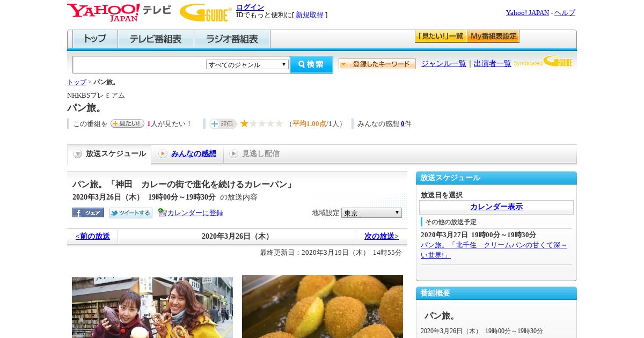Click the トップ breadcrumb link
Viewport: 644px width, 338px height.
point(77,82)
